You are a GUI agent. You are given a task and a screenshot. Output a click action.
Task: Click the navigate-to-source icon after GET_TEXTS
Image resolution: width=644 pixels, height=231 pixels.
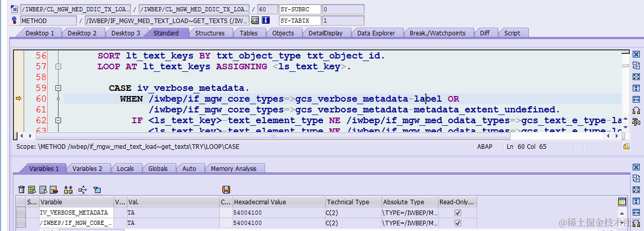[x=255, y=21]
